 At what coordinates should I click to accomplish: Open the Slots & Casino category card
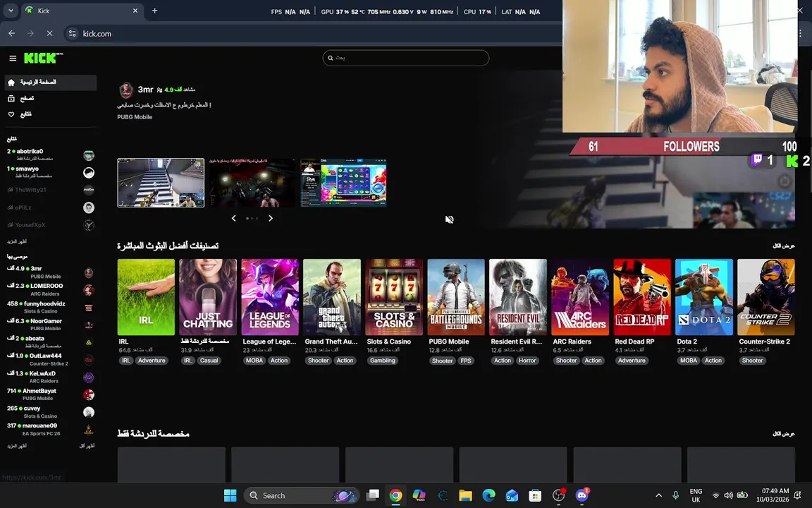click(x=394, y=297)
